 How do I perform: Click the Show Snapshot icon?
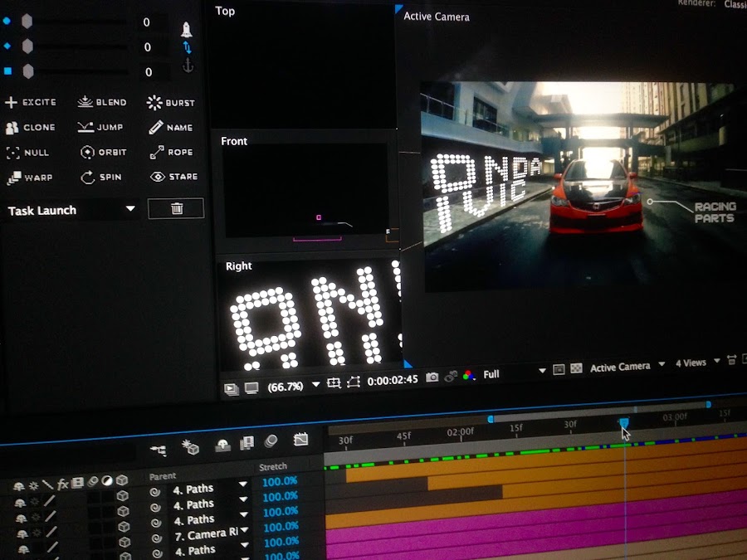click(451, 376)
